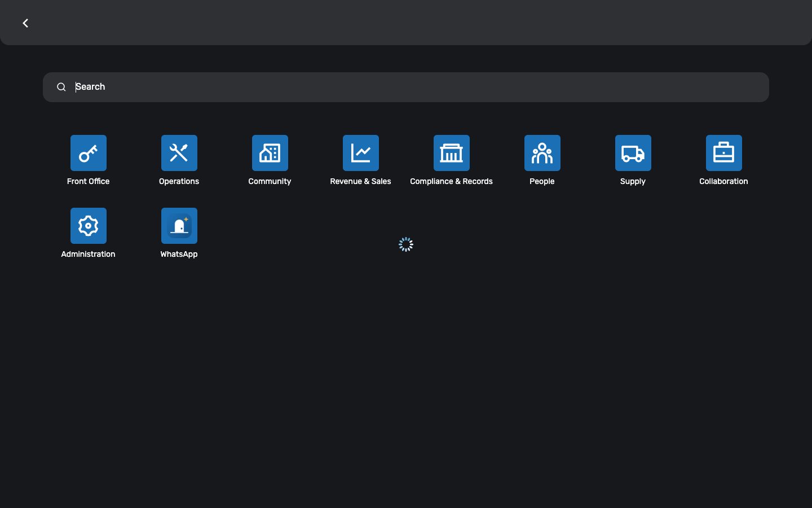Go back using the left chevron
Image resolution: width=812 pixels, height=508 pixels.
click(25, 23)
